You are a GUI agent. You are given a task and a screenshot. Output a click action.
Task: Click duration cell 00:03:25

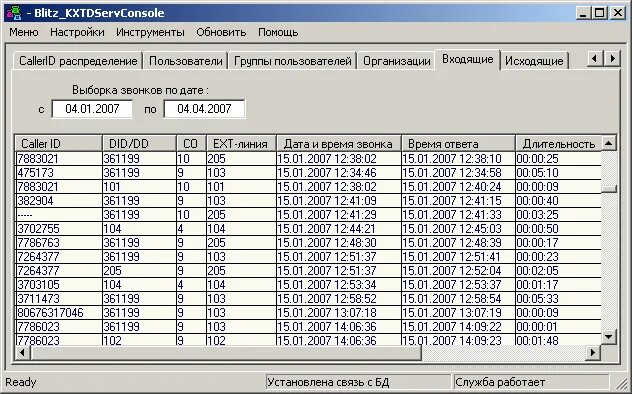point(558,215)
